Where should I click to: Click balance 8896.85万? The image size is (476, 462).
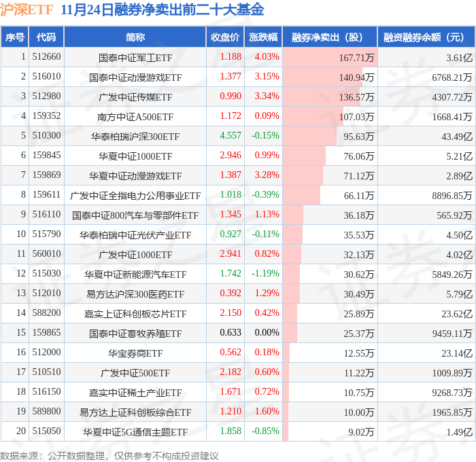[452, 196]
